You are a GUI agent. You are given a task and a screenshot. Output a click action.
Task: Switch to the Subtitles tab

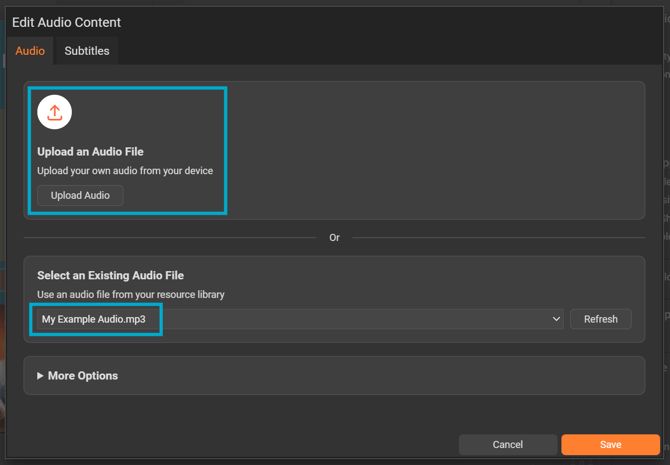point(87,51)
